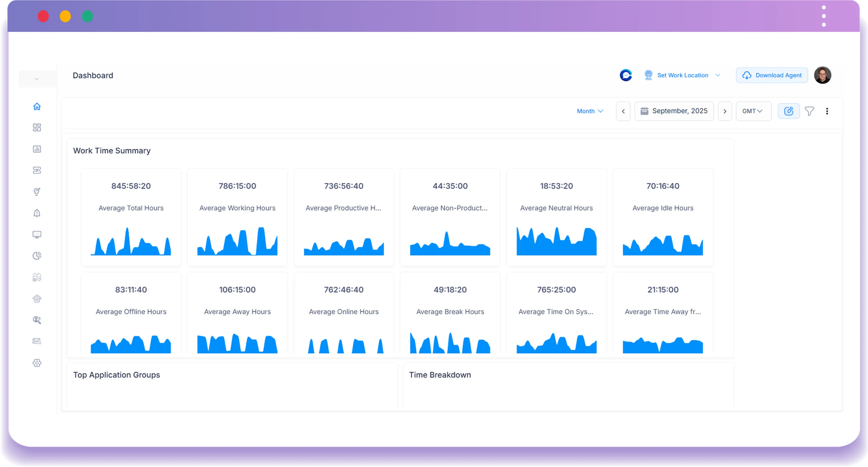
Task: Click the Download Agent button
Action: point(772,75)
